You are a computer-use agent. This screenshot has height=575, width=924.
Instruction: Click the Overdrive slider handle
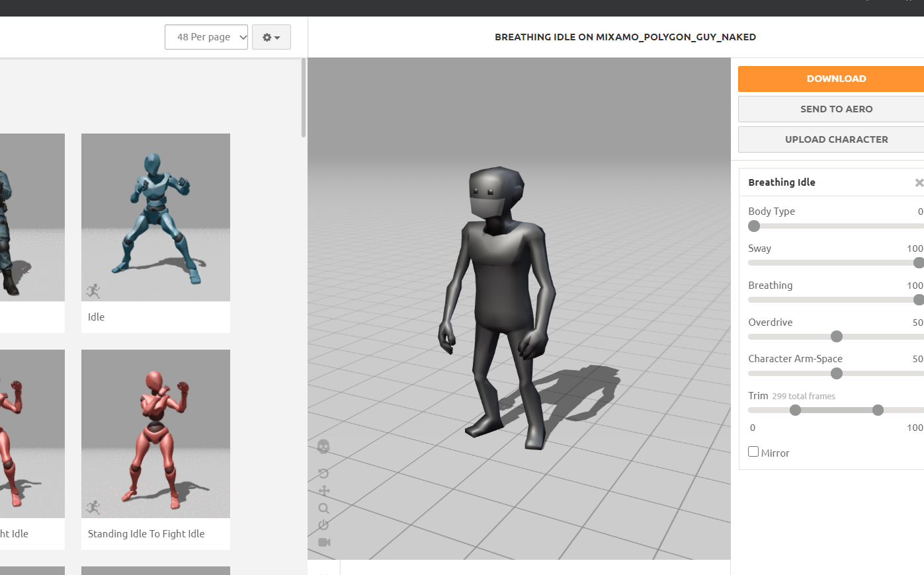pos(837,336)
